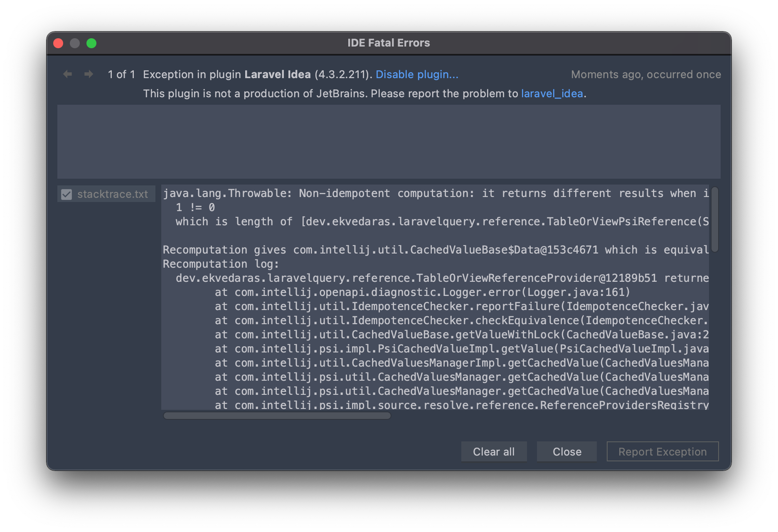Click the stacktrace.txt label

pyautogui.click(x=113, y=194)
